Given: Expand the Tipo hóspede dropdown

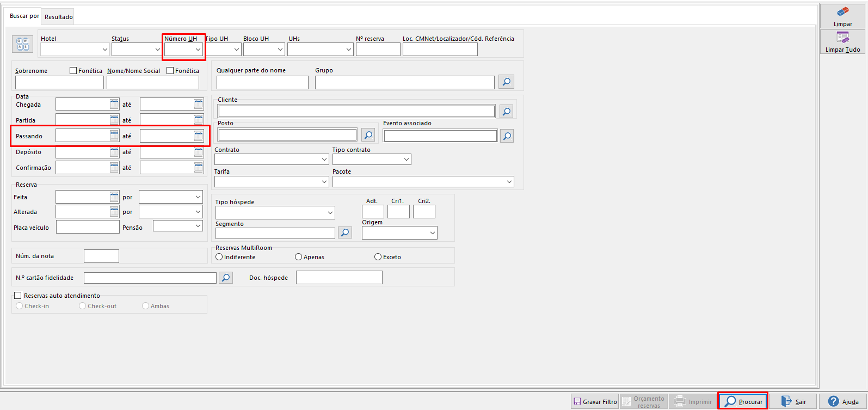Looking at the screenshot, I should (275, 212).
